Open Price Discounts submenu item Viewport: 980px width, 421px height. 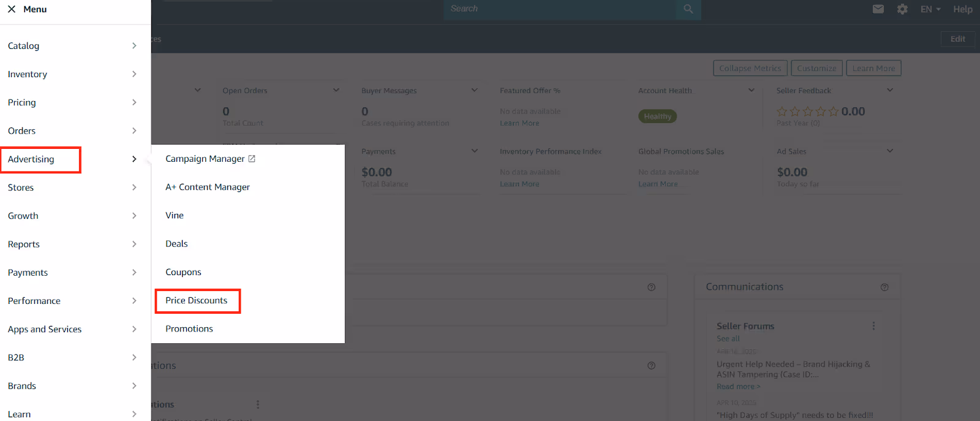pos(197,300)
